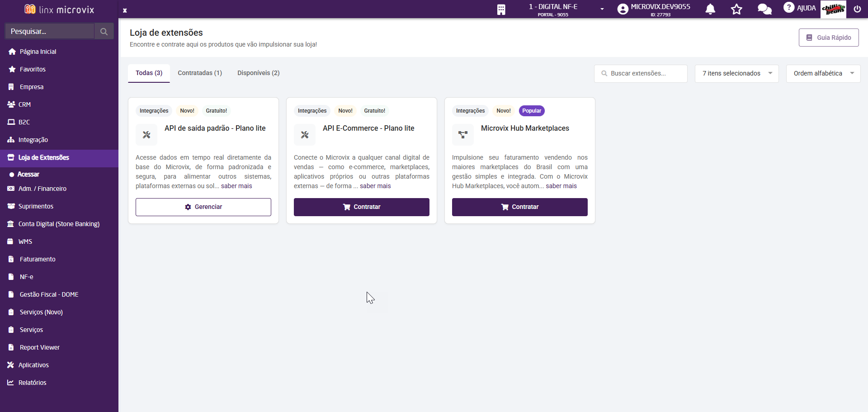Click the Popular badge on Hub Marketplaces card
This screenshot has height=412, width=868.
click(x=532, y=111)
